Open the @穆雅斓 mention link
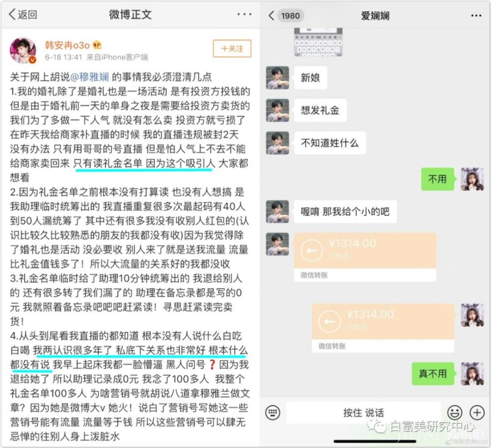 (x=89, y=77)
